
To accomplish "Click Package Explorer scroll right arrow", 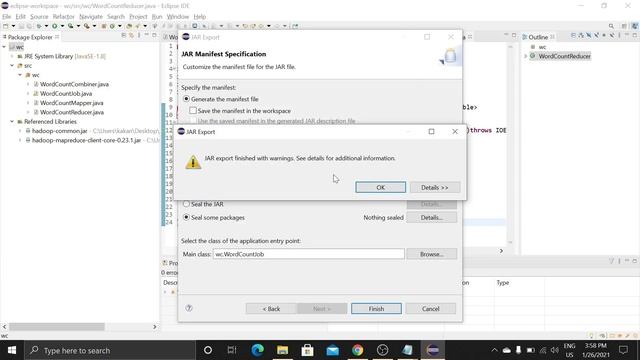I will click(155, 327).
